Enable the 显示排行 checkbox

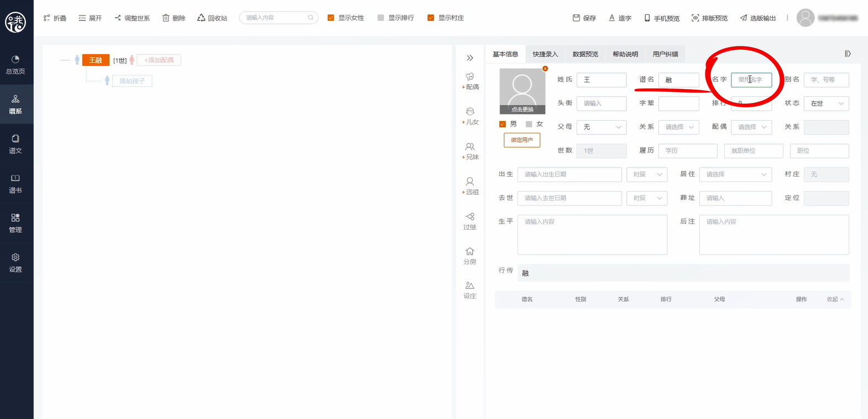click(x=380, y=18)
